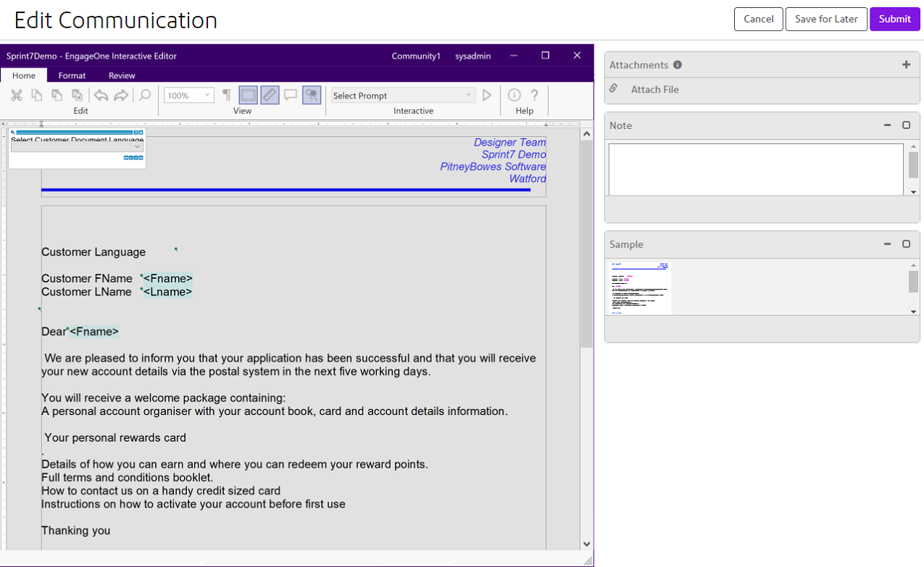Click the Your personal rewards card line
Screen dimensions: 924x567
coord(115,438)
